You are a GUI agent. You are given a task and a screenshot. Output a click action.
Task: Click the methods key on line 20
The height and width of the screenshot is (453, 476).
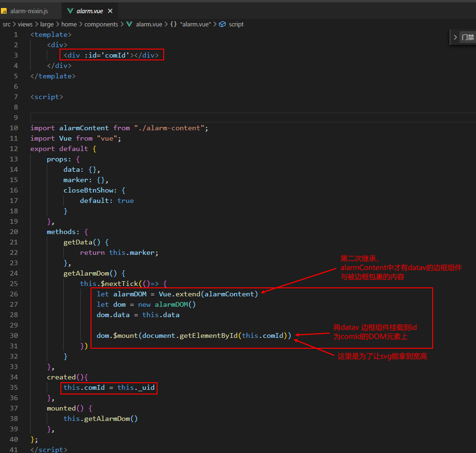[x=61, y=232]
